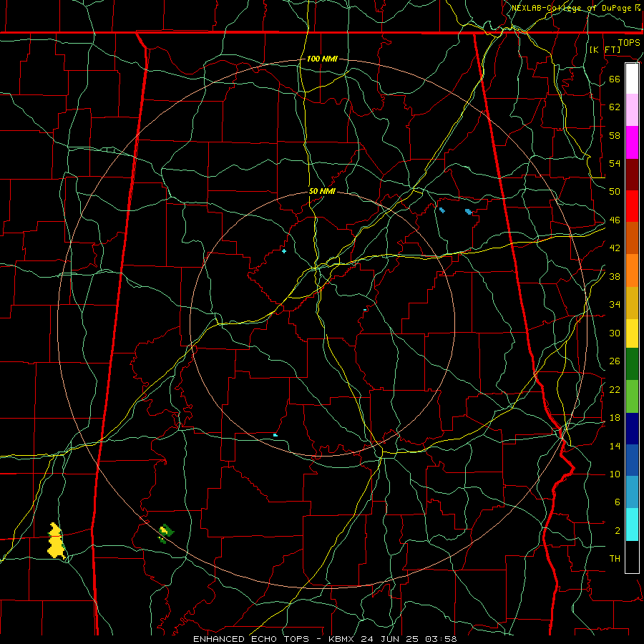Click the K FT units label
Image resolution: width=644 pixels, height=644 pixels.
(605, 49)
